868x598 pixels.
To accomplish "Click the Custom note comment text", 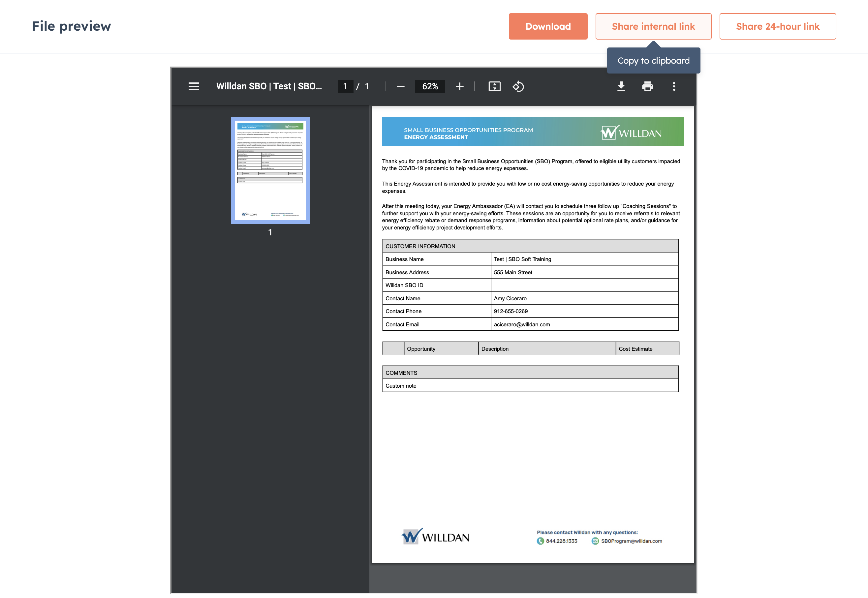I will tap(401, 386).
